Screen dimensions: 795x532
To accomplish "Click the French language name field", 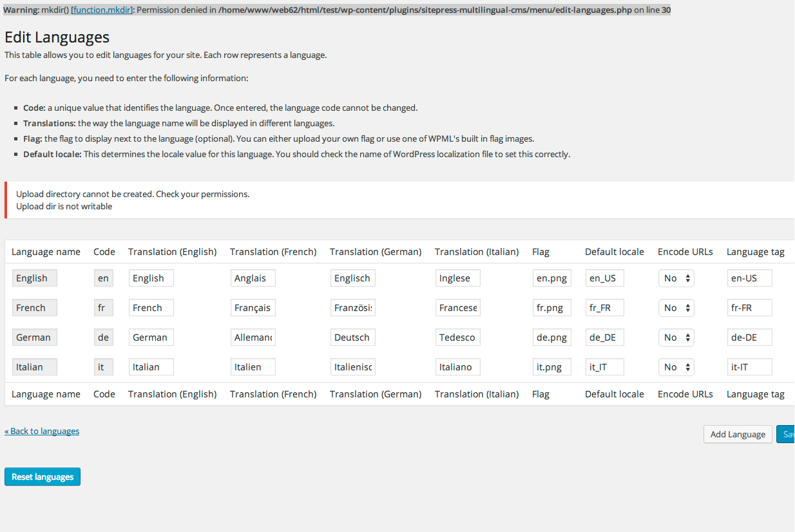I will pos(34,307).
